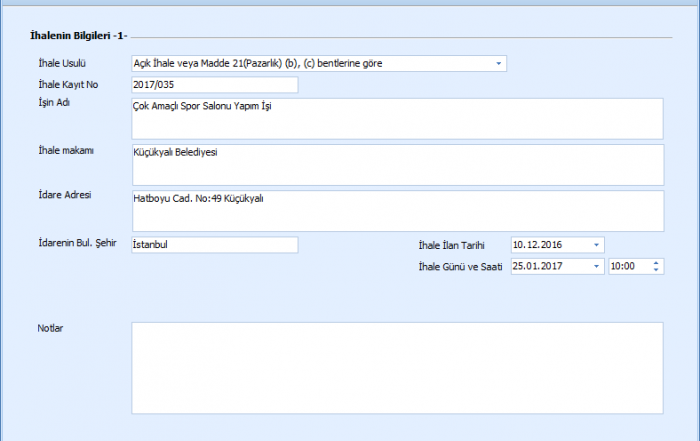
Task: Open the İhale Usulü dropdown arrow
Action: pyautogui.click(x=498, y=64)
